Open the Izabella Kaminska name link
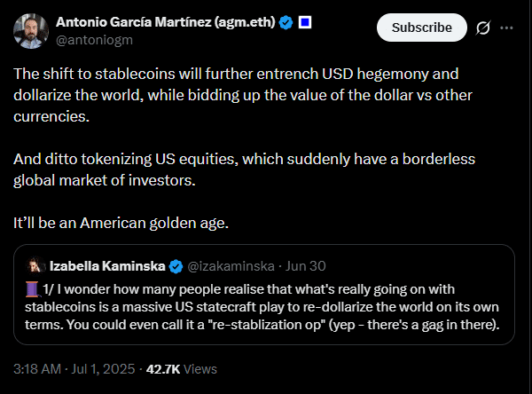The image size is (532, 394). pos(107,266)
